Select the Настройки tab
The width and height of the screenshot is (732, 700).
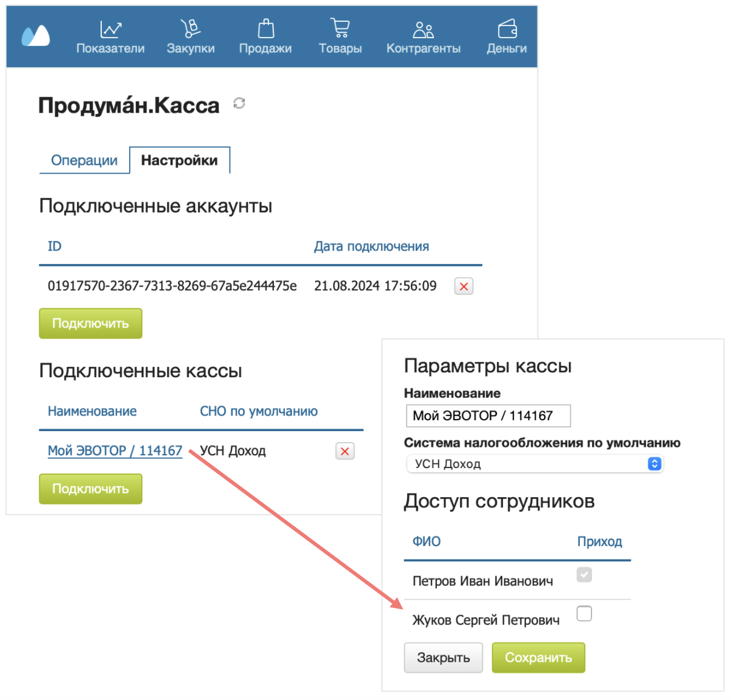click(x=179, y=160)
